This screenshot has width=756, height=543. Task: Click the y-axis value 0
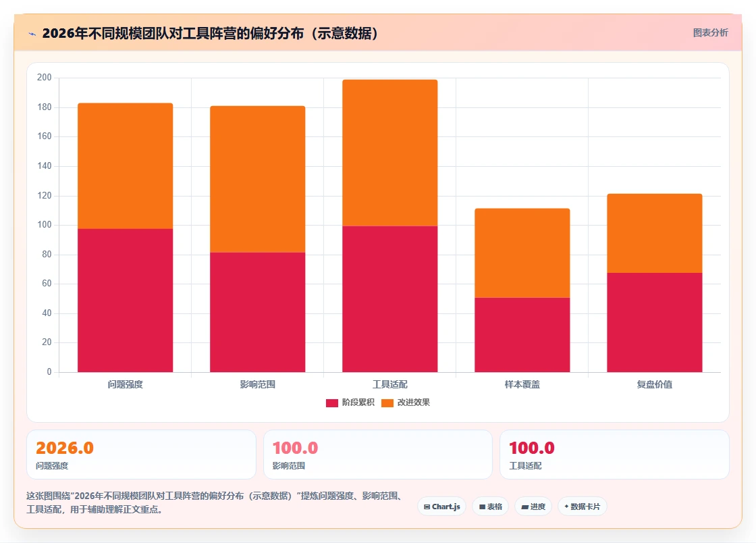[x=49, y=372]
